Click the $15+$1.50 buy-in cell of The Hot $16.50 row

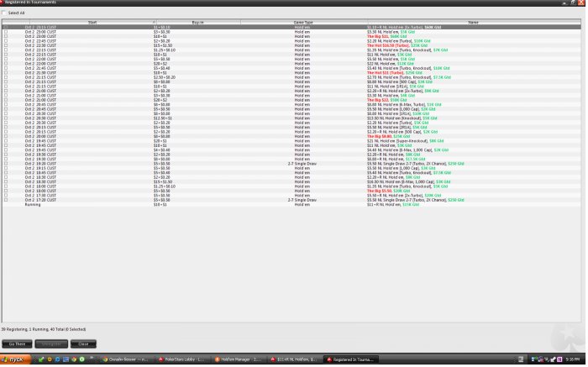pyautogui.click(x=163, y=45)
